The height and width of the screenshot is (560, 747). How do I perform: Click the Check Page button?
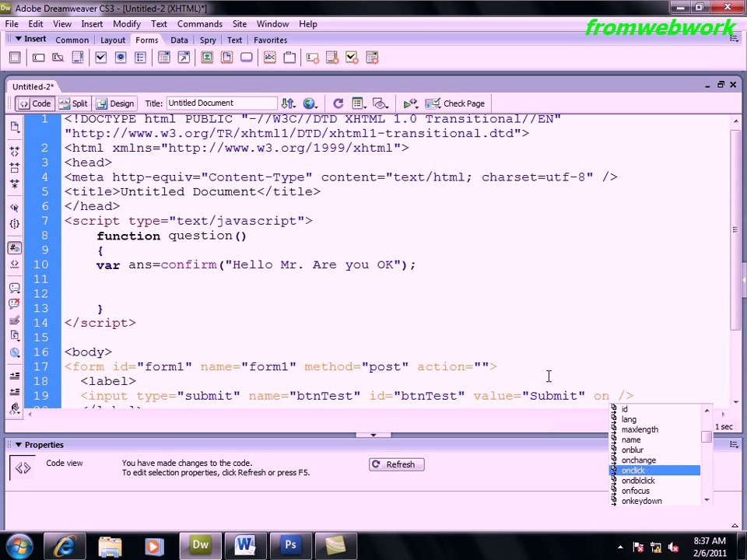pos(455,103)
